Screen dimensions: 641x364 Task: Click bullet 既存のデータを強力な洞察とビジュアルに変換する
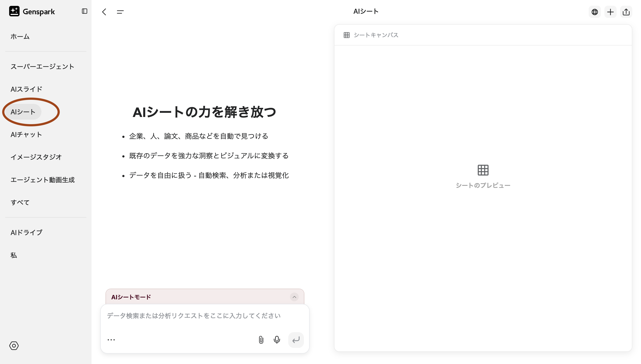209,156
